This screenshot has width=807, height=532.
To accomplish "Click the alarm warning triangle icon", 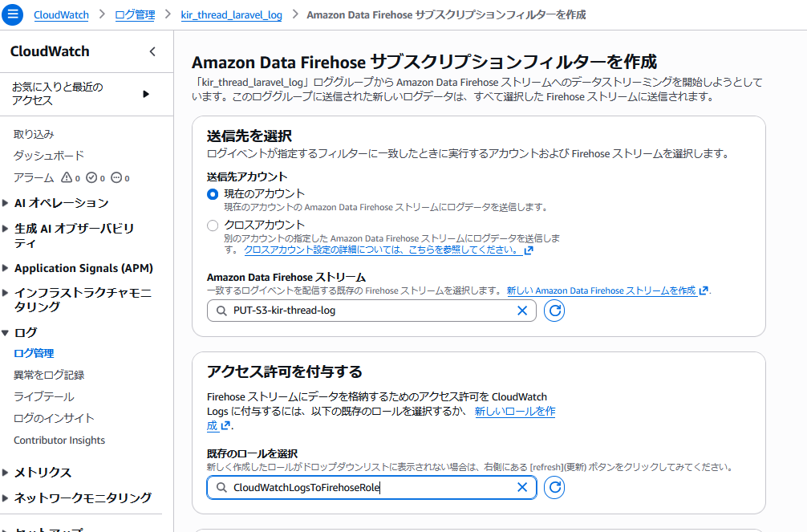I will 67,178.
